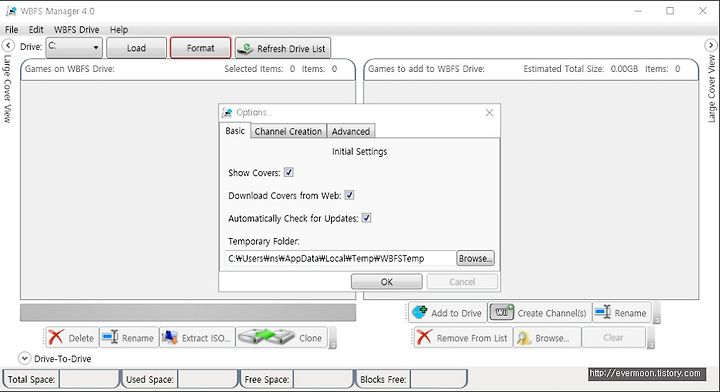The height and width of the screenshot is (392, 720).
Task: Uncheck the Show Covers checkbox
Action: pos(288,173)
